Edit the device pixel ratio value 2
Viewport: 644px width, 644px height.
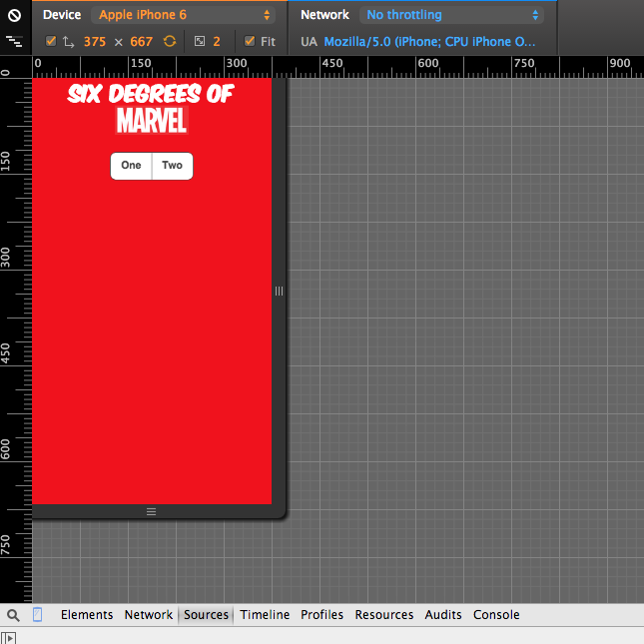pyautogui.click(x=217, y=42)
